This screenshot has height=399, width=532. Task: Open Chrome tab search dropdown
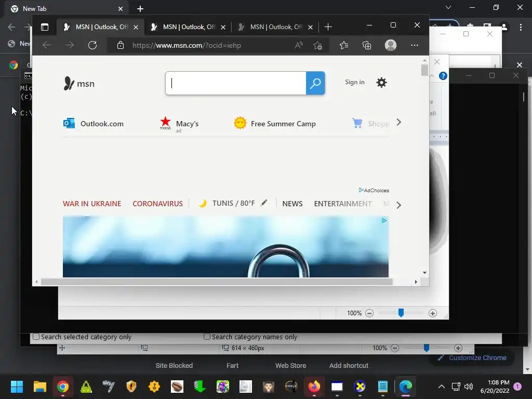(448, 7)
